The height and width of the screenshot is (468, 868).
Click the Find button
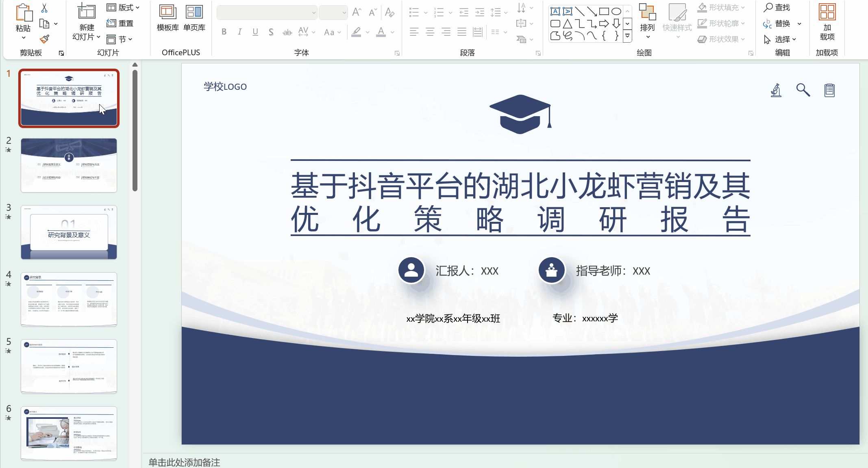(777, 7)
